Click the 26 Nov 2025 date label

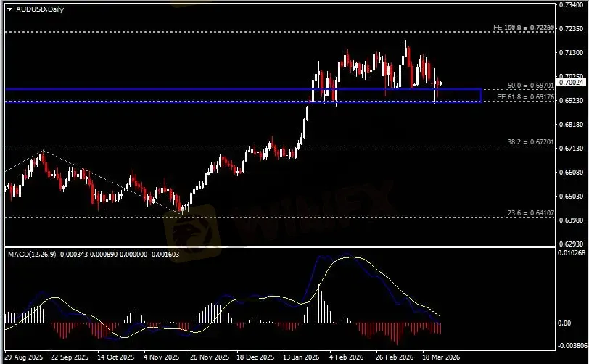tap(210, 357)
